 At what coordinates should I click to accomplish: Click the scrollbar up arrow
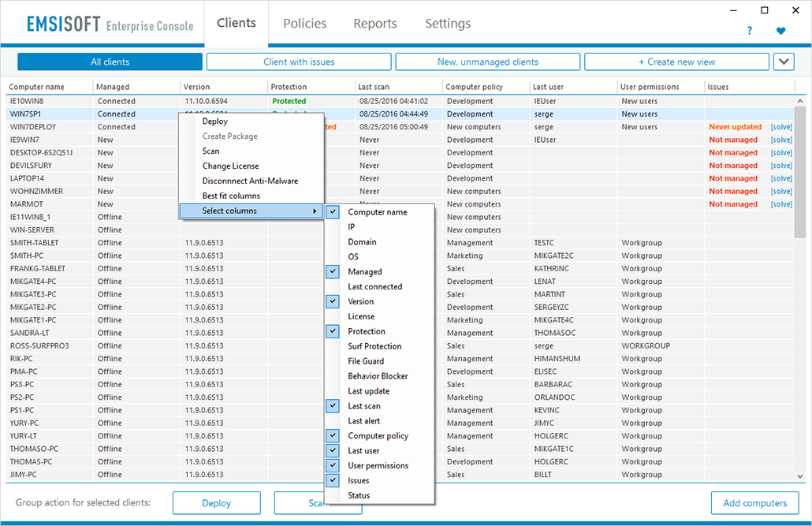tap(800, 101)
